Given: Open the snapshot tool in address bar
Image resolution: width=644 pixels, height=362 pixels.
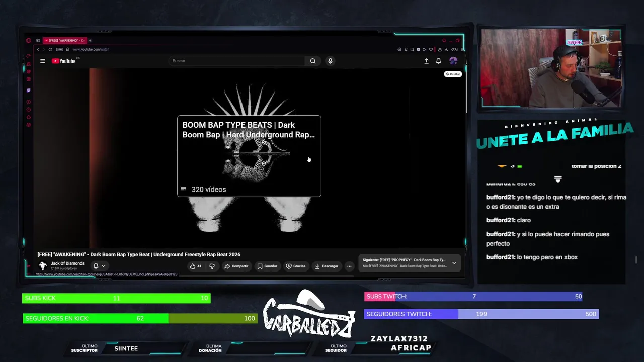Looking at the screenshot, I should click(412, 49).
